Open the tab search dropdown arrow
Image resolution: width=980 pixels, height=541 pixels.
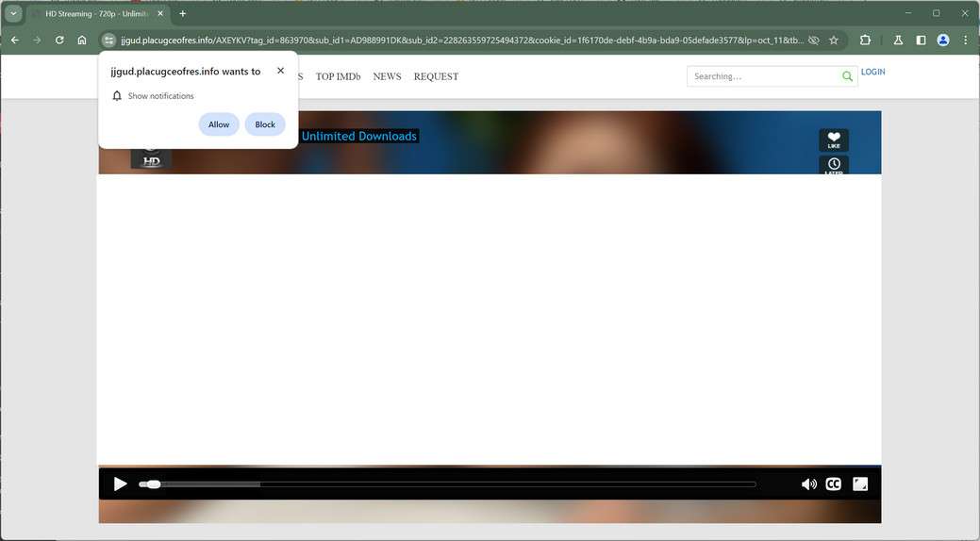(13, 13)
